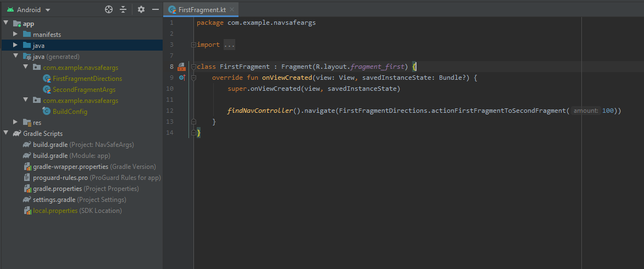Click the Collapse All icon in project panel
The height and width of the screenshot is (269, 644).
pyautogui.click(x=123, y=9)
